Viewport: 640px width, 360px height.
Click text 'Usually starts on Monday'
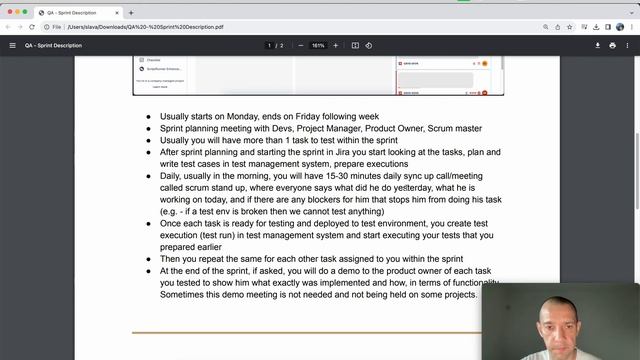(209, 117)
